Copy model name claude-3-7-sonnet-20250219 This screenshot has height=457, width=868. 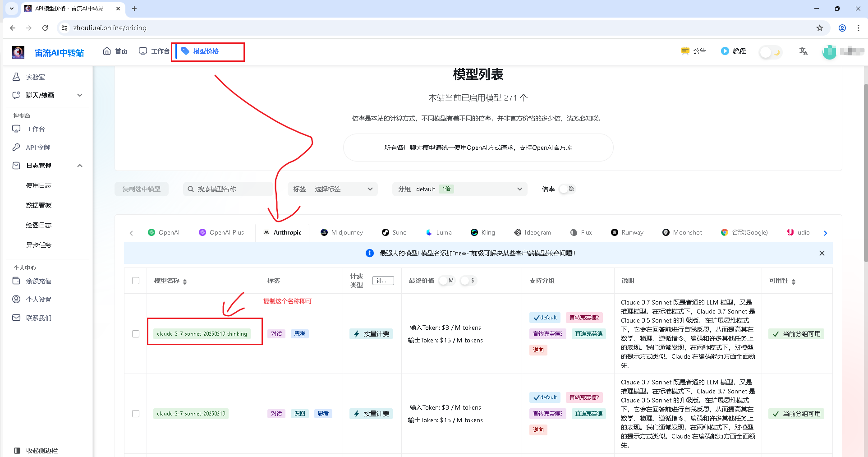tap(191, 414)
